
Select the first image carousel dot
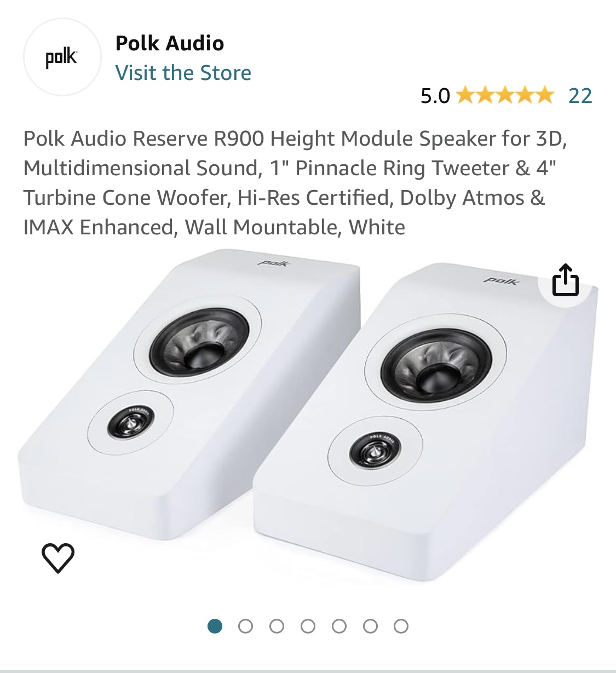215,626
